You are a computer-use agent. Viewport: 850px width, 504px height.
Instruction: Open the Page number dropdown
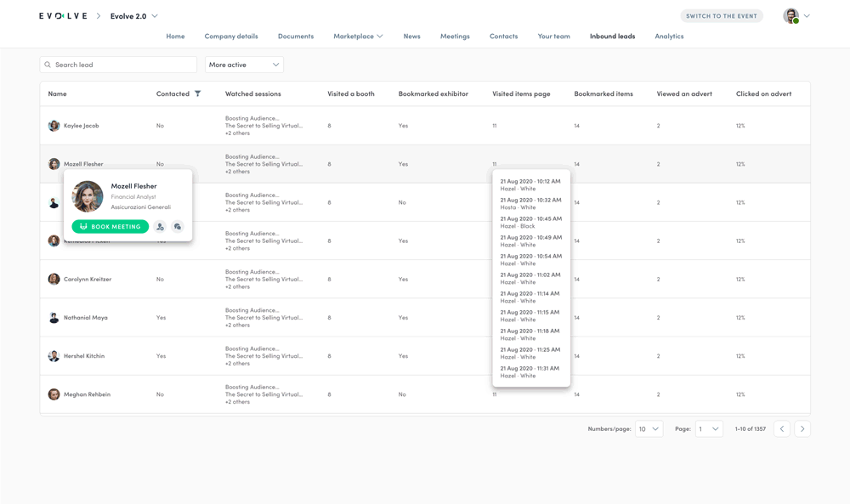[x=709, y=429]
